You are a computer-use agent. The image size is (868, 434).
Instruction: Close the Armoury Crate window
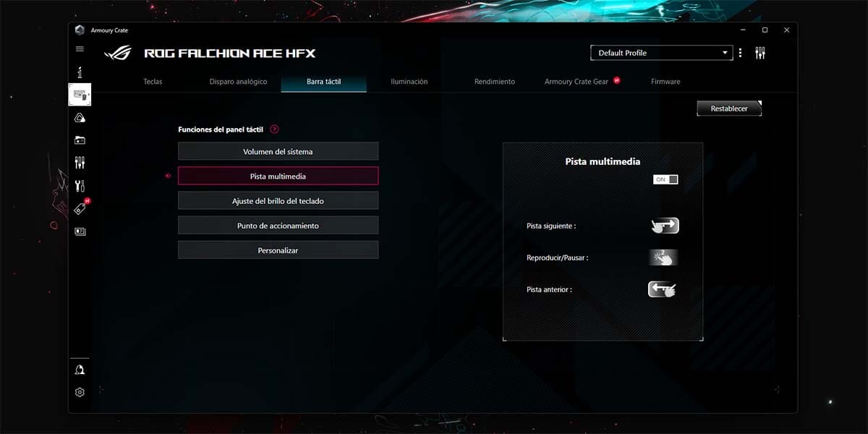point(787,30)
